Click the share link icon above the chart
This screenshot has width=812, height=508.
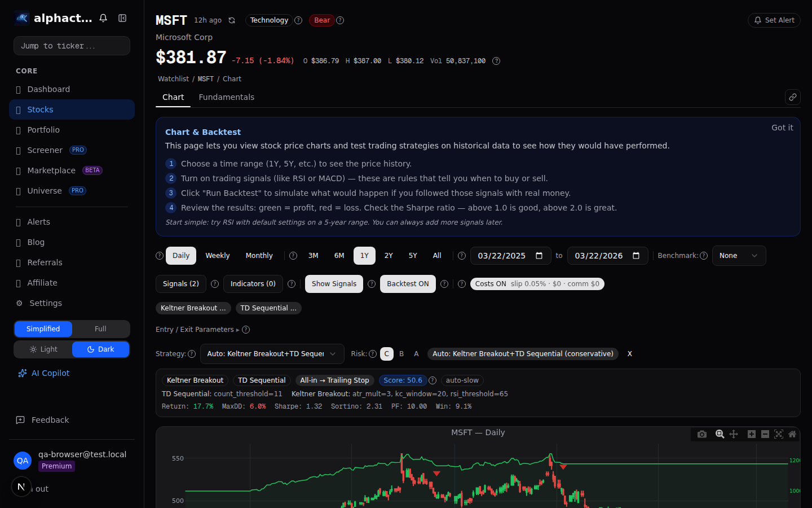pyautogui.click(x=793, y=97)
